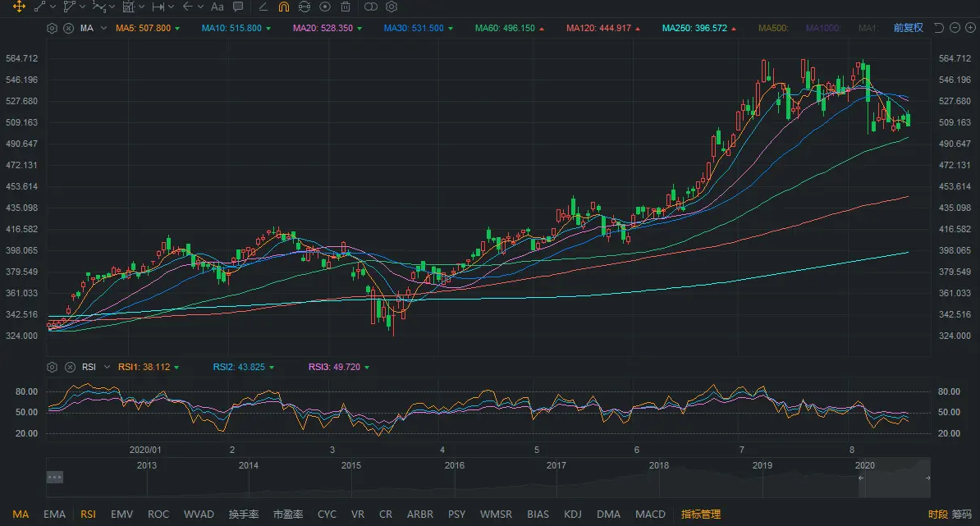Click the 前复权 adjustment link

[x=908, y=28]
